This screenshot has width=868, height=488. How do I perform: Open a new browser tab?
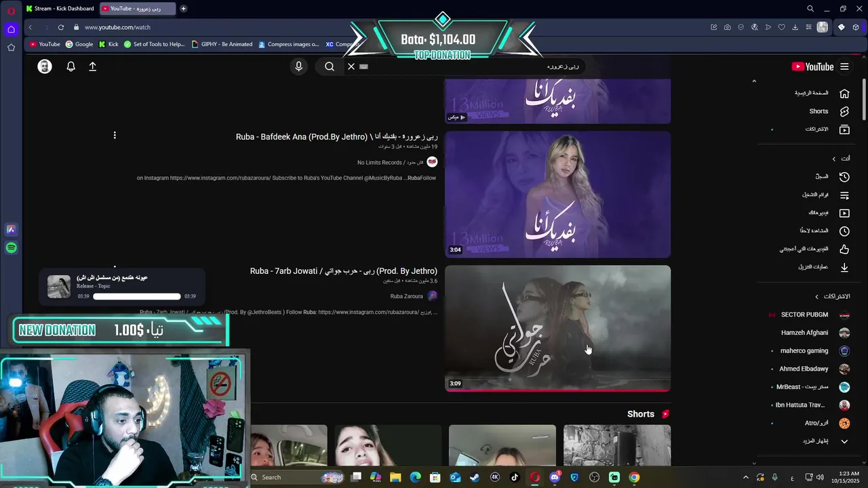[x=183, y=9]
